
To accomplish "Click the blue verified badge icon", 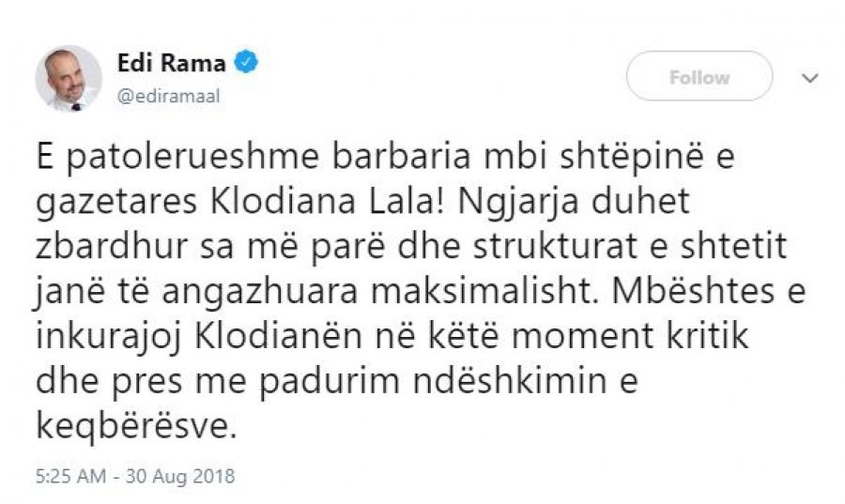I will click(247, 64).
